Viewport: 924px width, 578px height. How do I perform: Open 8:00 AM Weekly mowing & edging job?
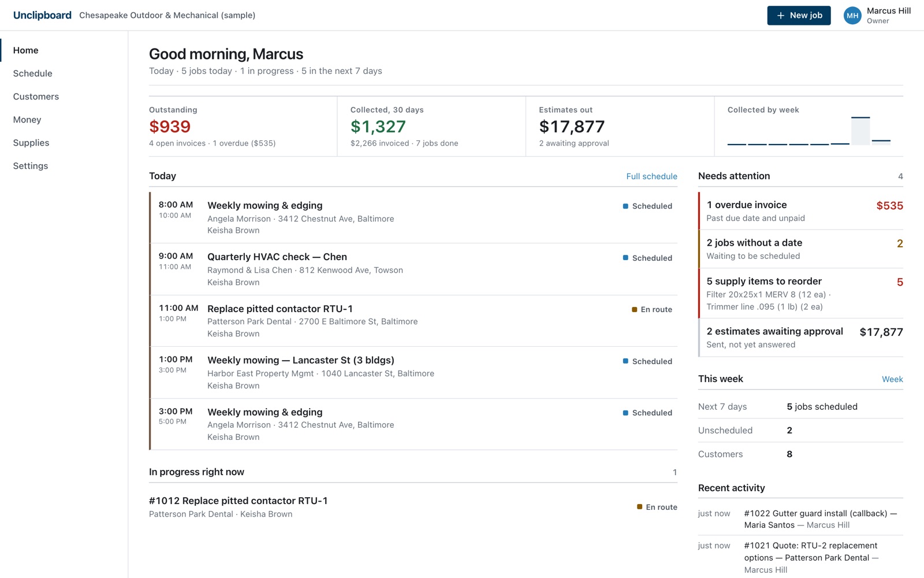[x=413, y=217]
